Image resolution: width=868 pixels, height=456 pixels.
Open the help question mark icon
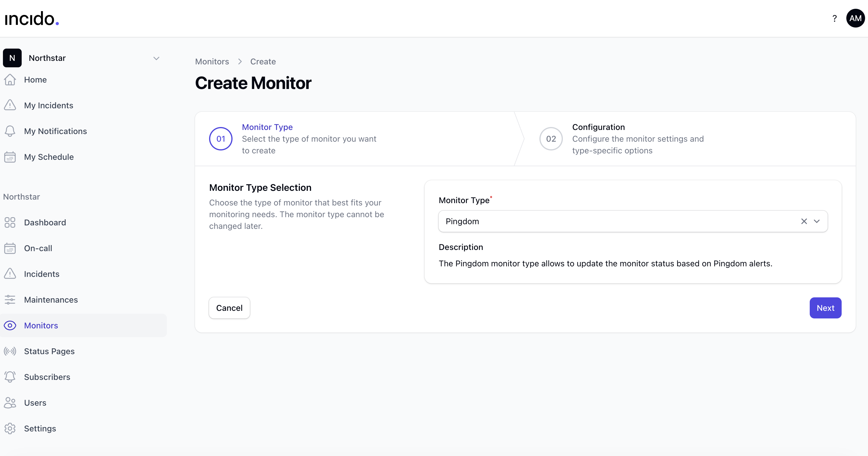(834, 18)
